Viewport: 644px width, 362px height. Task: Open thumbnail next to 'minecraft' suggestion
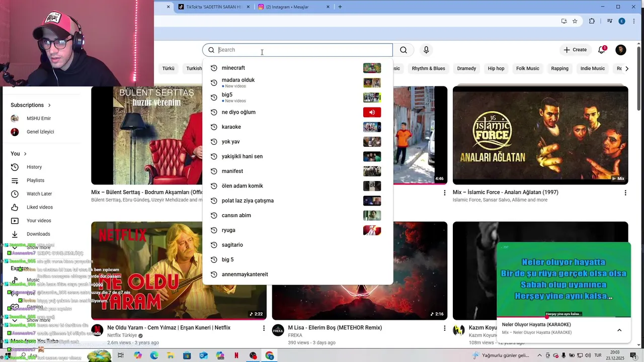(372, 68)
